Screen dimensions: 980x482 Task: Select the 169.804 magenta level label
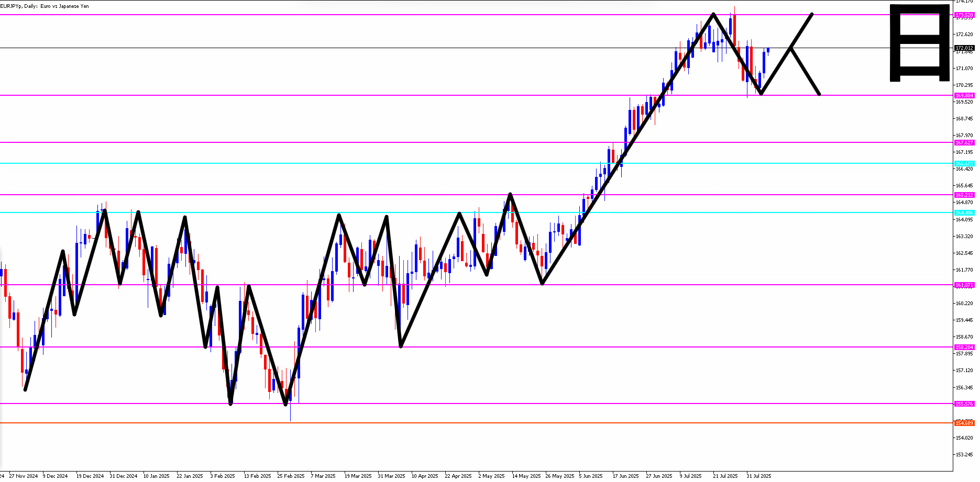point(964,95)
